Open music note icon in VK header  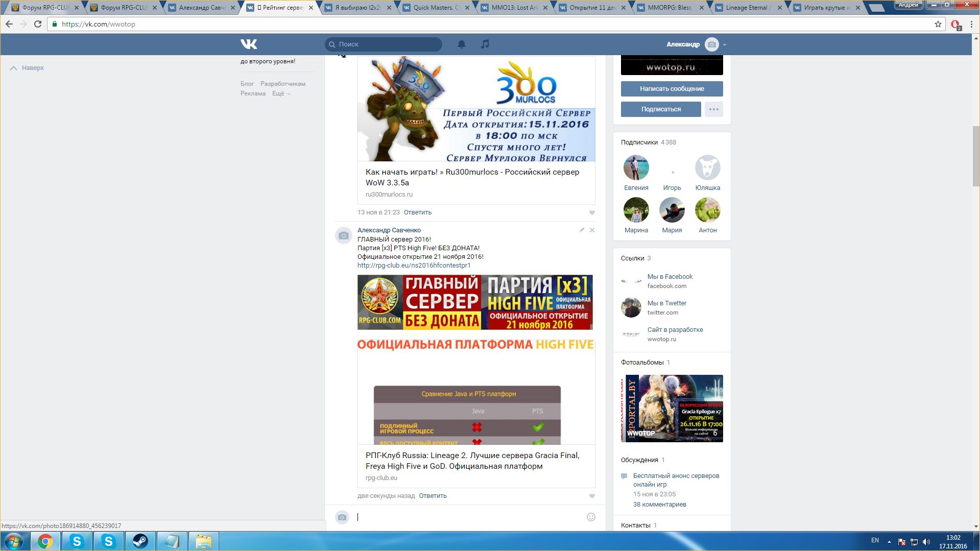[485, 44]
